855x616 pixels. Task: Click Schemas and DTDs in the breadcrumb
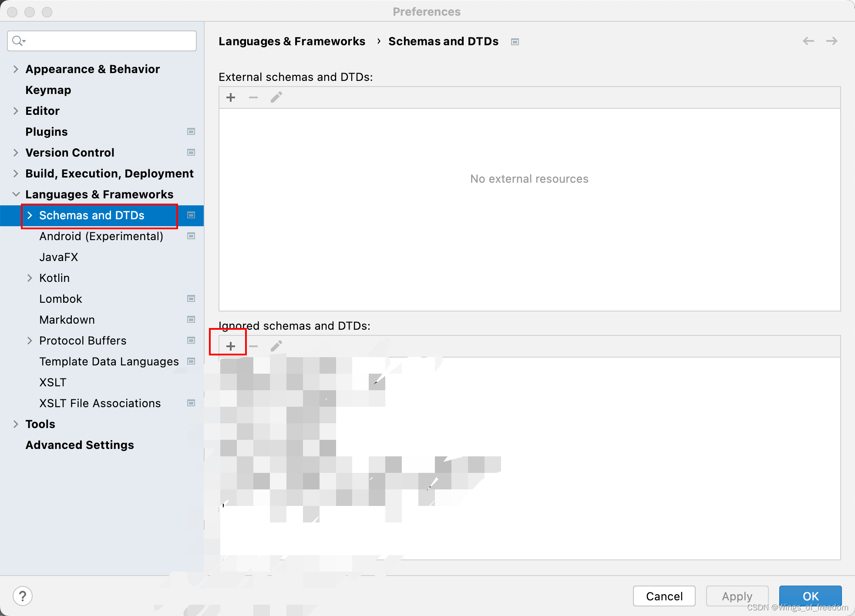pyautogui.click(x=443, y=41)
